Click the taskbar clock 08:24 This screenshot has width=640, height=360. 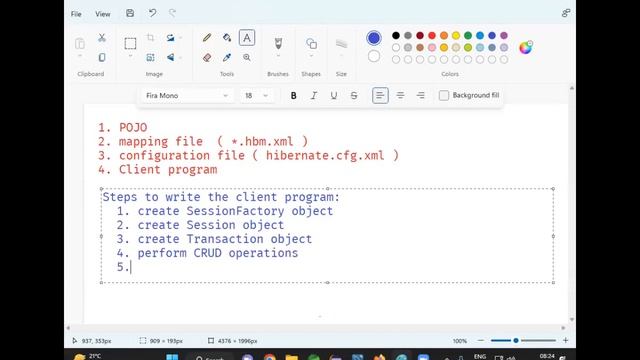click(547, 356)
